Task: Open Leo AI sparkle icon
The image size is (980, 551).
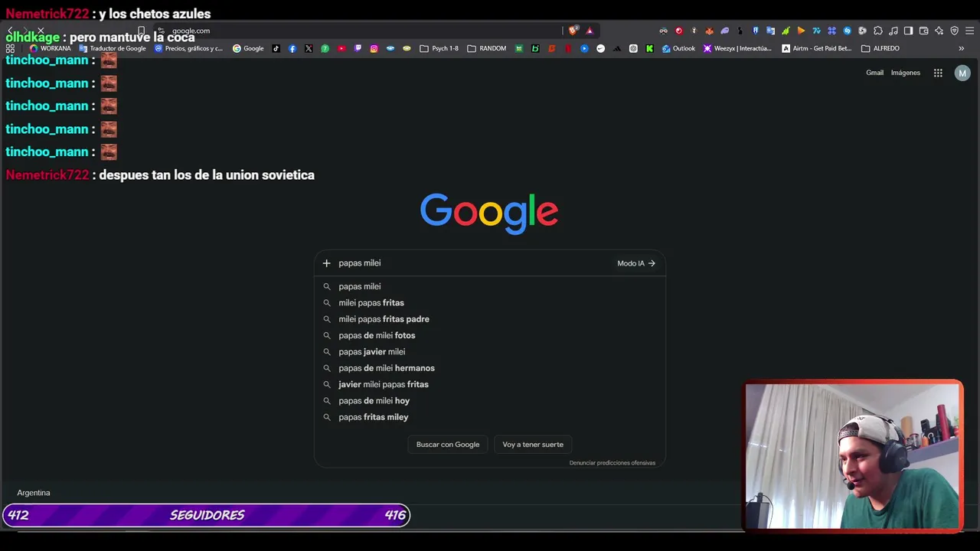Action: (x=939, y=31)
